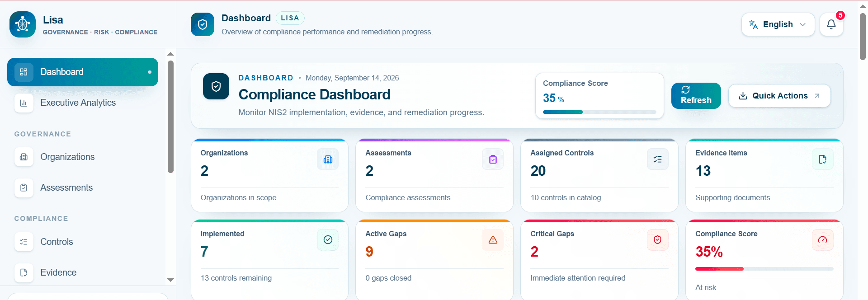868x300 pixels.
Task: Click the red shield icon on the Critical Gaps card
Action: [x=658, y=240]
